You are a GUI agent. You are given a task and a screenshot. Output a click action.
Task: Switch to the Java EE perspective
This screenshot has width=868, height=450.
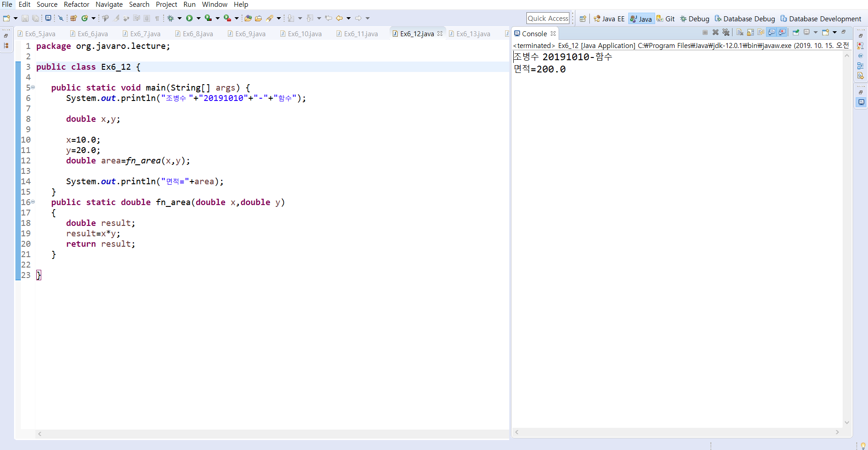(609, 19)
